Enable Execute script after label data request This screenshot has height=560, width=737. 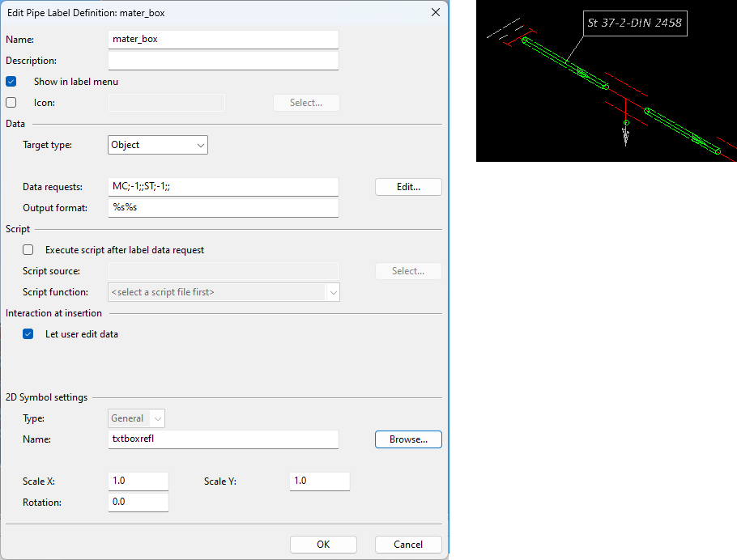(28, 250)
